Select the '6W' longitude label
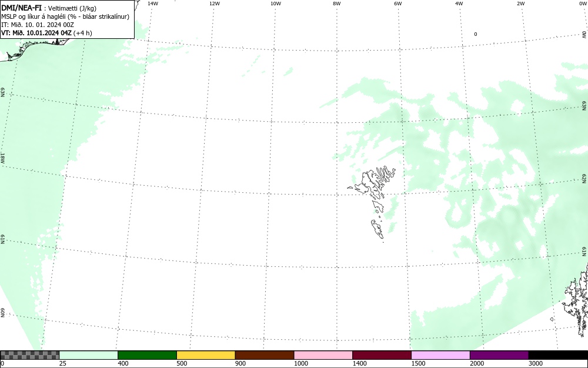588x368 pixels. 398,4
